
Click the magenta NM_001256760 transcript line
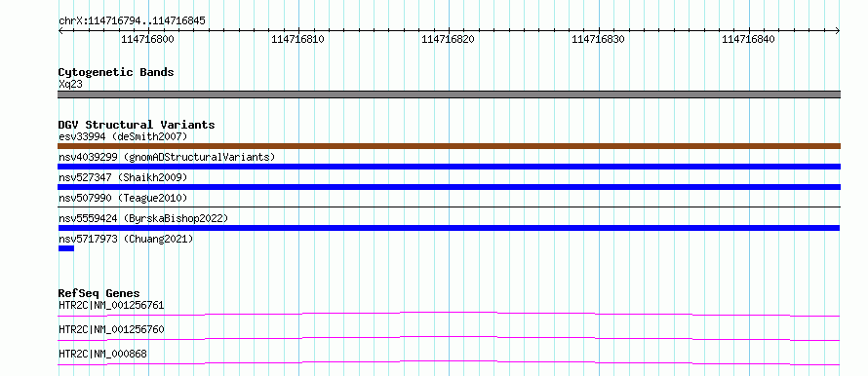coord(449,338)
